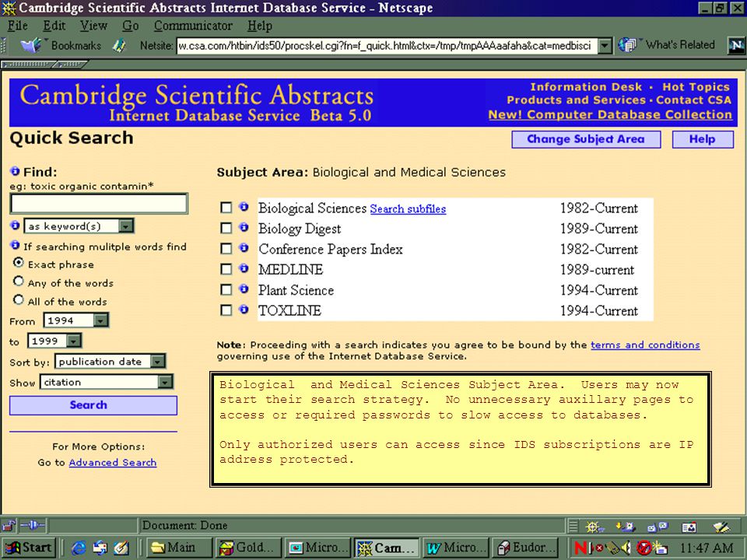
Task: Click the Netsite URL address field
Action: tap(388, 46)
